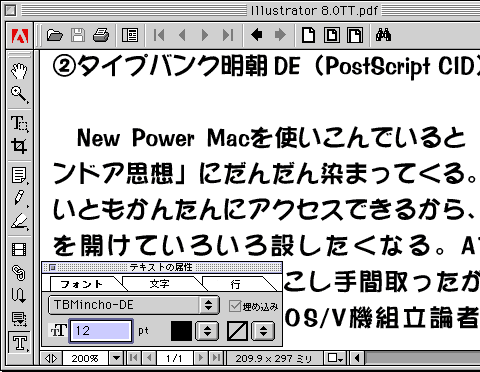480x372 pixels.
Task: Click the Print icon
Action: [x=101, y=35]
